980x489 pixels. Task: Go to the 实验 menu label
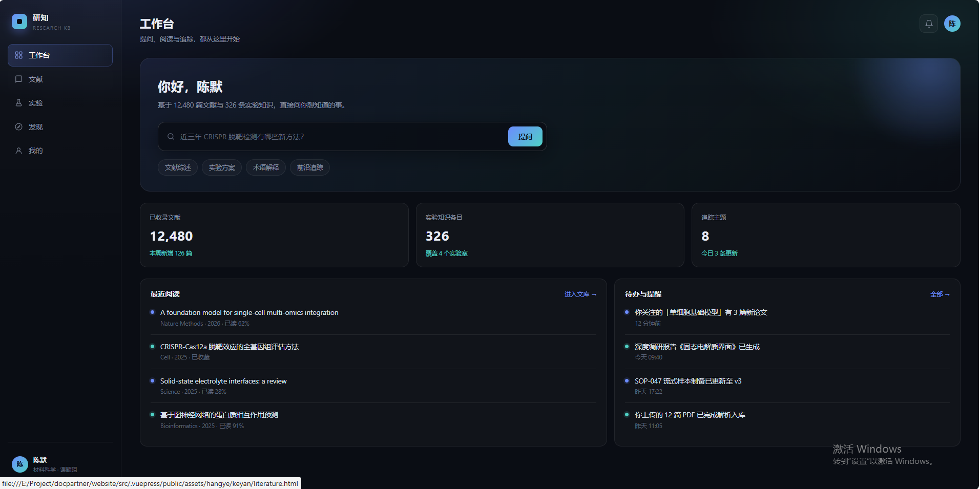(36, 103)
